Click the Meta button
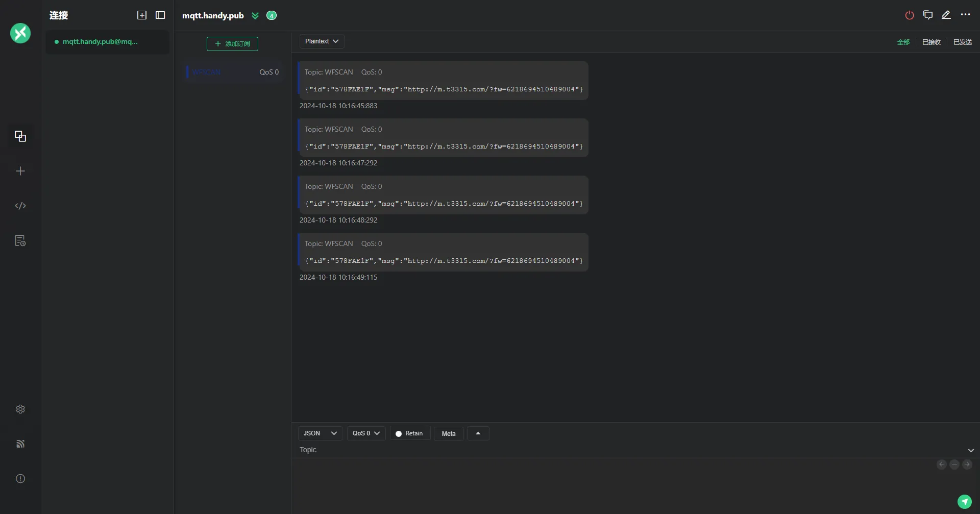This screenshot has height=514, width=980. [x=448, y=434]
